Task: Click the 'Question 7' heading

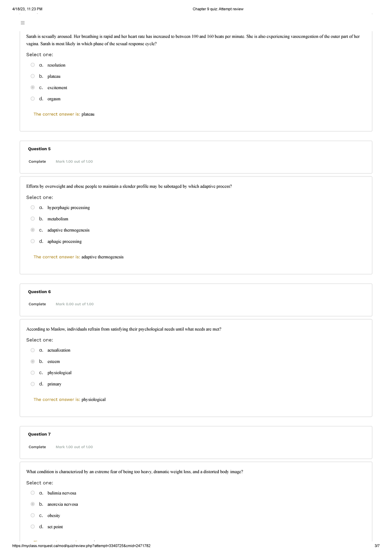Action: pos(39,434)
